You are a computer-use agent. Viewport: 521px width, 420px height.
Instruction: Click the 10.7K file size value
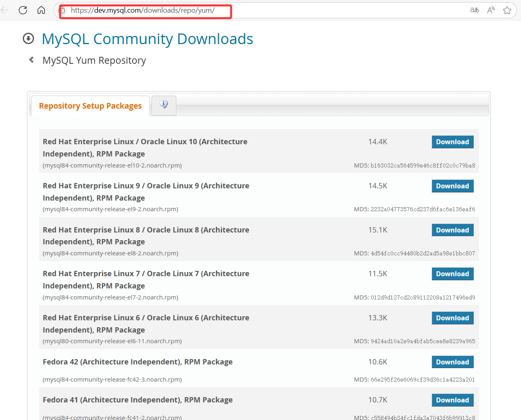378,400
